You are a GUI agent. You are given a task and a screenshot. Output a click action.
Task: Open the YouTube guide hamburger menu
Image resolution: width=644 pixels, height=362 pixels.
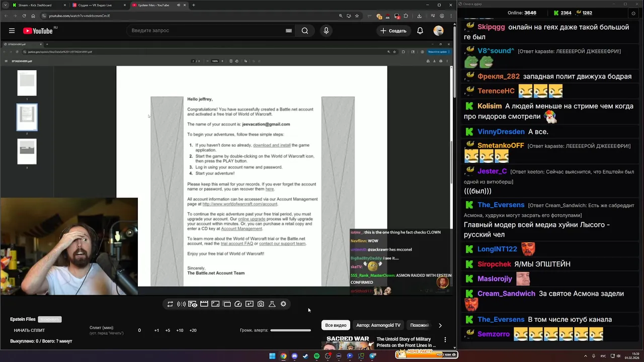(12, 31)
